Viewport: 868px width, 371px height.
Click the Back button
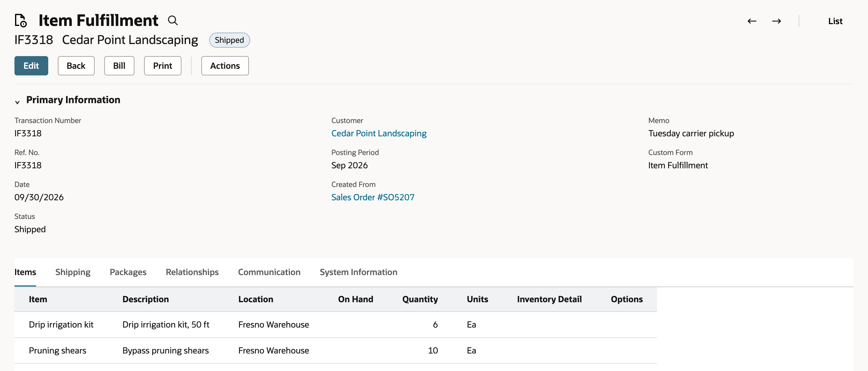76,66
